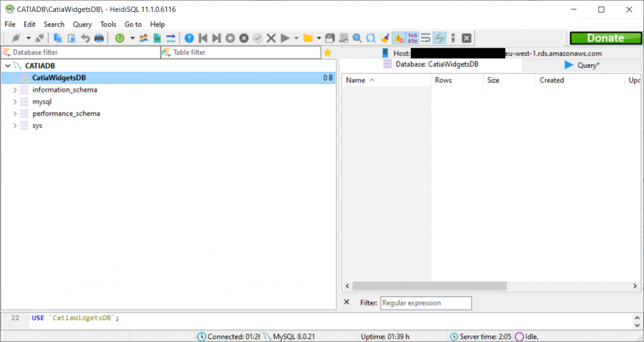This screenshot has width=644, height=342.
Task: Click the Find text magnifier icon
Action: click(x=357, y=38)
